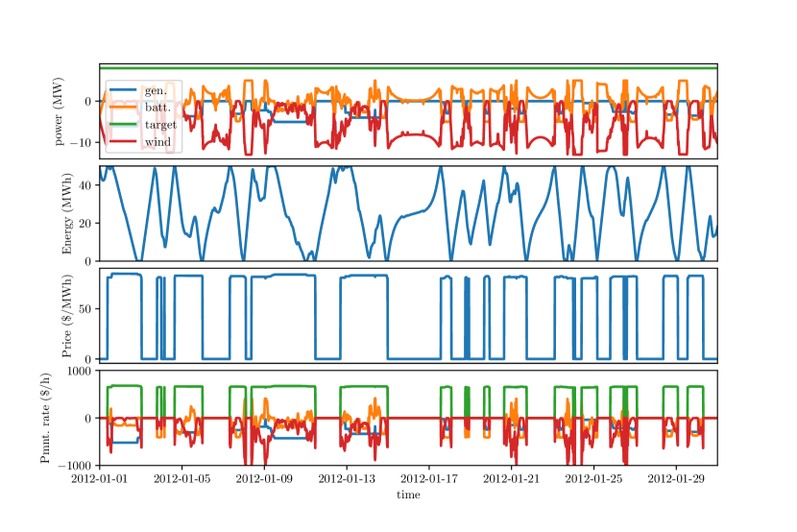Click the 'target' legend label
This screenshot has height=532, width=797.
coord(160,125)
